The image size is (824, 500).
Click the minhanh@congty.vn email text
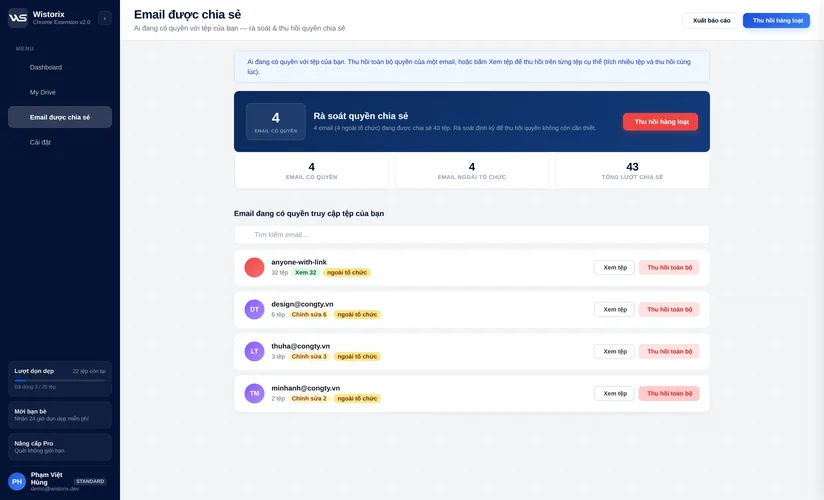[x=306, y=388]
